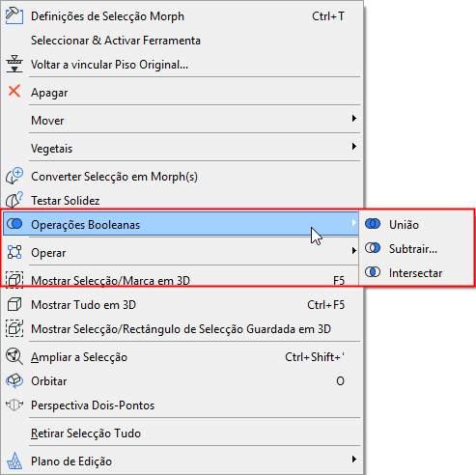This screenshot has height=475, width=476.
Task: Expand the Operar submenu arrow
Action: click(x=354, y=251)
